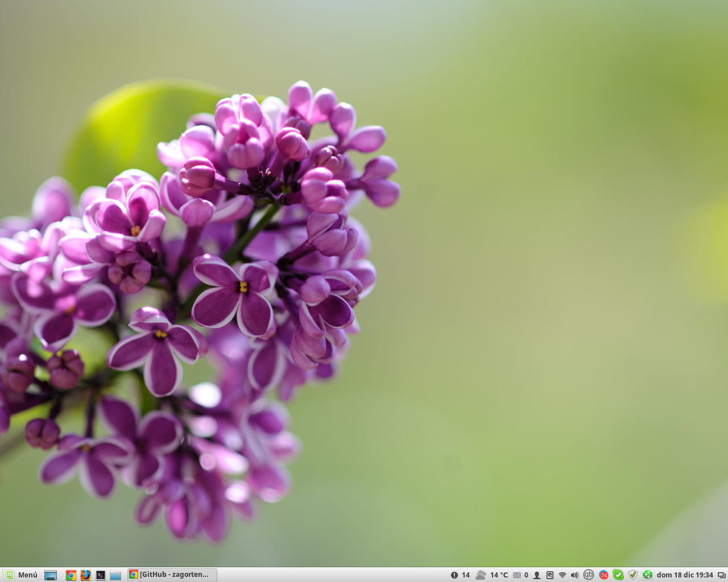Launch Google Chrome from panel launcher

(71, 575)
